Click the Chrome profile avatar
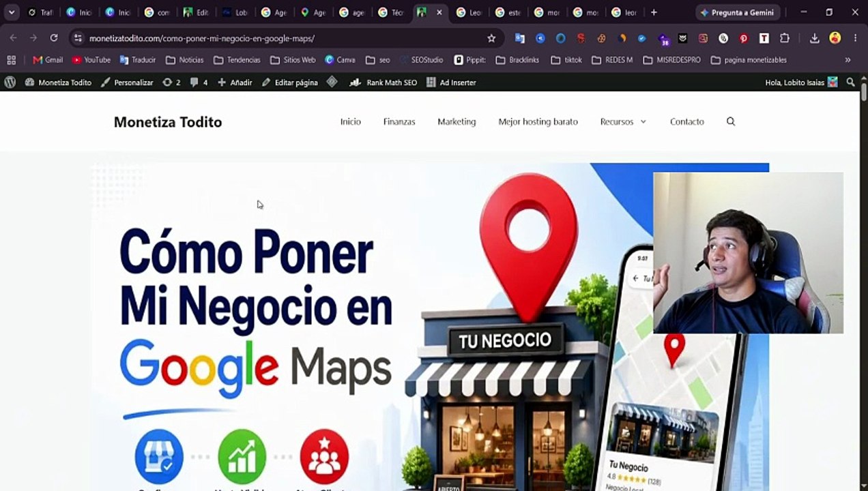This screenshot has height=491, width=868. tap(835, 38)
